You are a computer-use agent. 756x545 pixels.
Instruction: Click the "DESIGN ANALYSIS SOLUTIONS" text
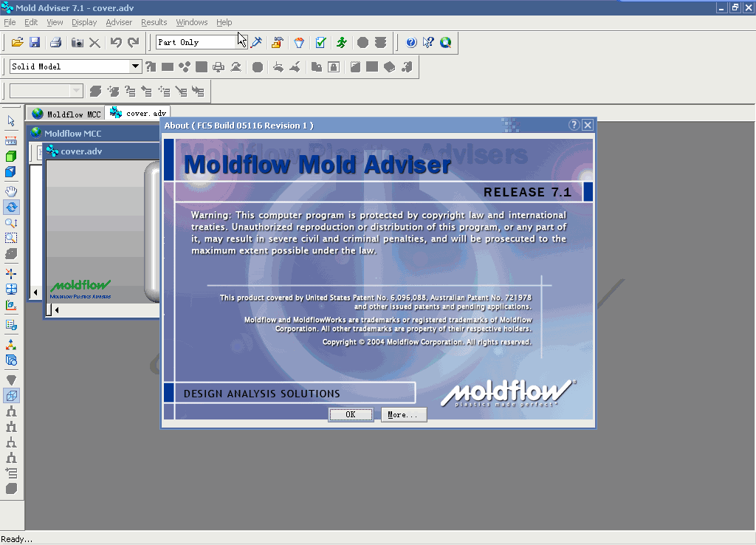pyautogui.click(x=262, y=394)
